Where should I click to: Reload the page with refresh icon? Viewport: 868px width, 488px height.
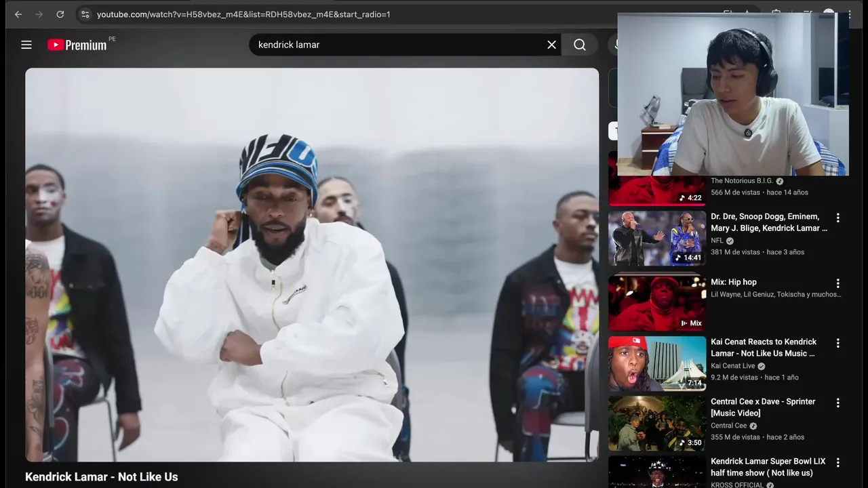60,14
